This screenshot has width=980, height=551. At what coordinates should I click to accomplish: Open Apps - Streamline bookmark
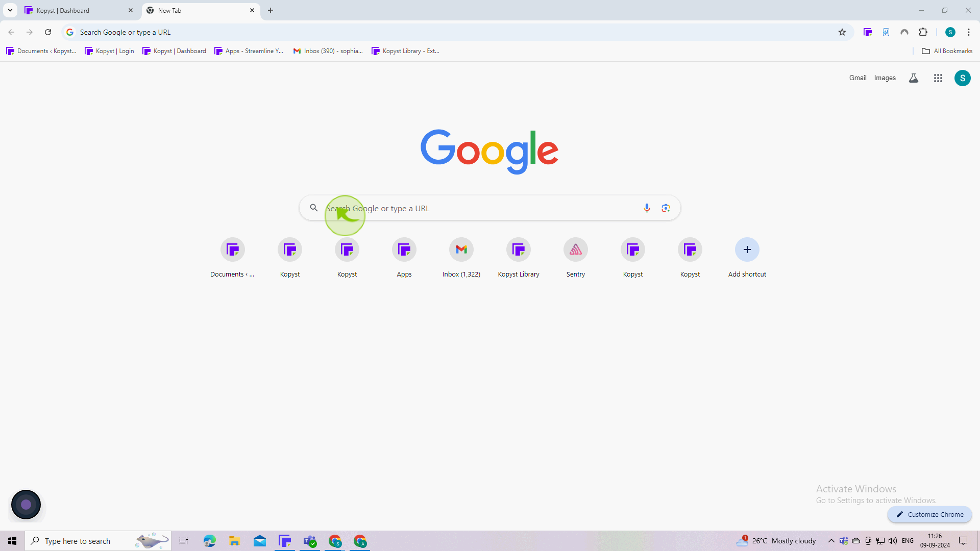(x=249, y=51)
